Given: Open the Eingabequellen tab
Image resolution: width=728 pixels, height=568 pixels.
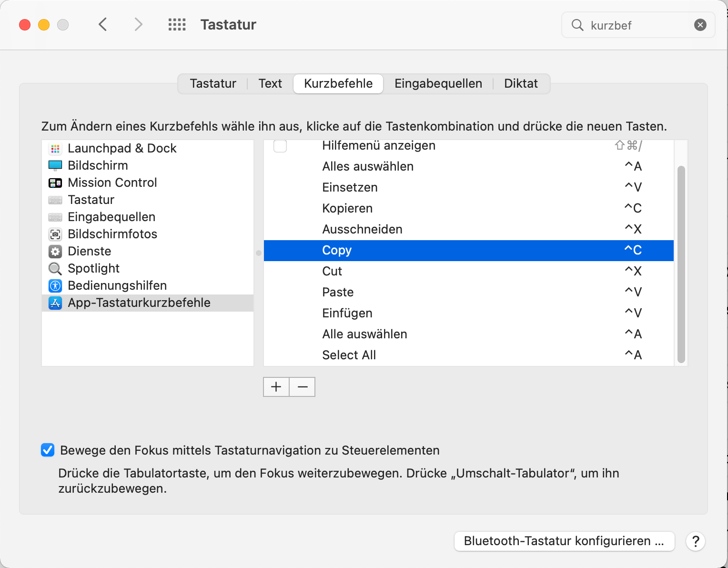Looking at the screenshot, I should pos(438,83).
